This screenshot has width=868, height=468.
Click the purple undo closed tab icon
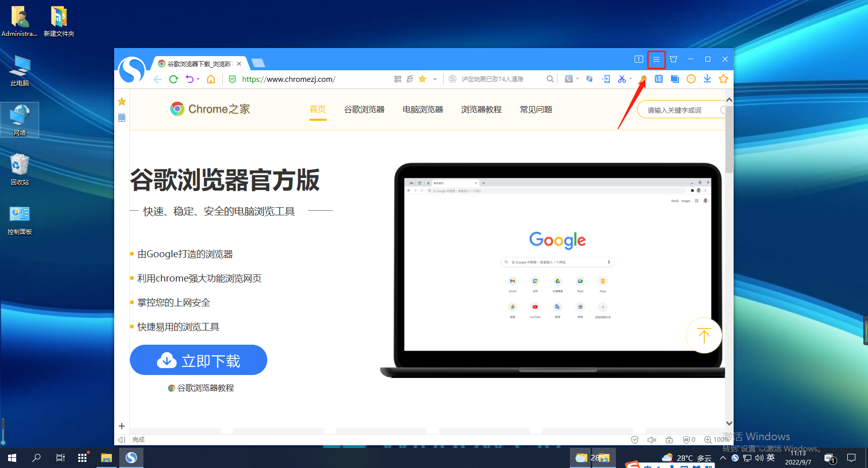click(x=189, y=79)
